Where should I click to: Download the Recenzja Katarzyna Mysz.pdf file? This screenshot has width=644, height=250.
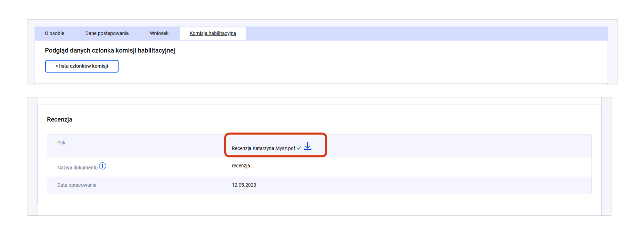307,147
